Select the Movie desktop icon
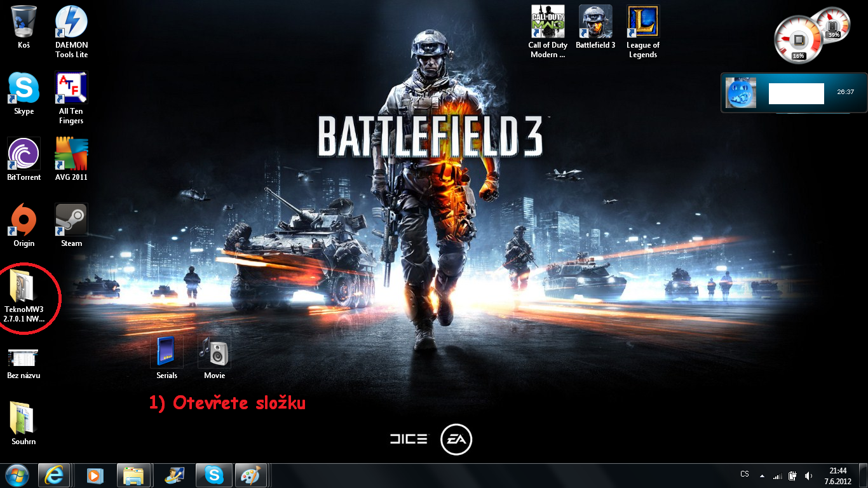 pos(215,358)
